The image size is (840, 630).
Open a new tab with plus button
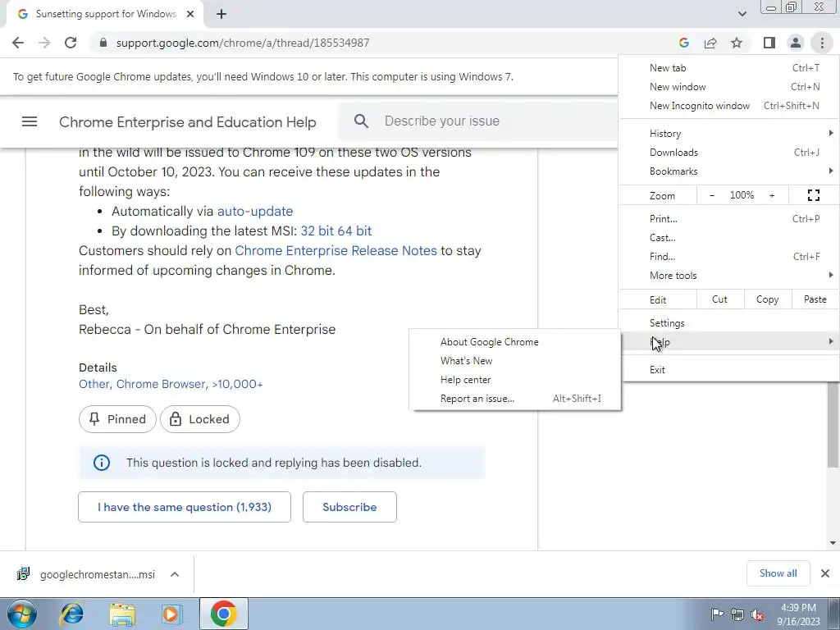(221, 15)
